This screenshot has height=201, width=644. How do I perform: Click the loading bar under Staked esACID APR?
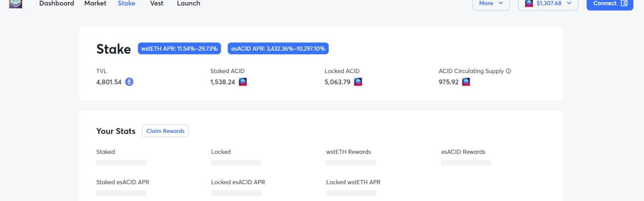click(x=121, y=193)
